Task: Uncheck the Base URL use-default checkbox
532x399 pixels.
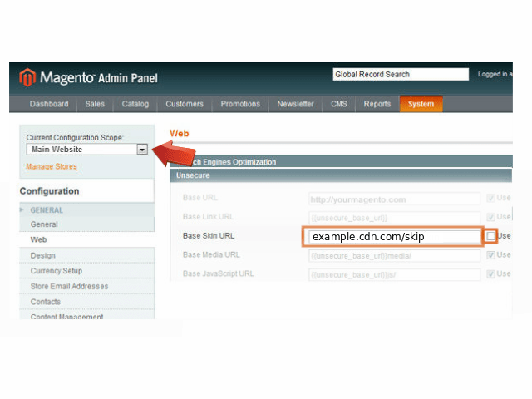Action: (x=490, y=199)
